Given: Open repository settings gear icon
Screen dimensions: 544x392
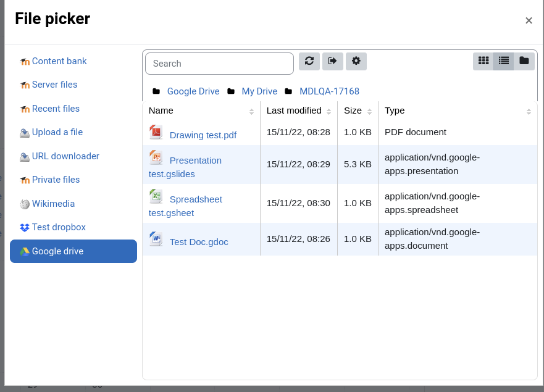Looking at the screenshot, I should [x=356, y=61].
